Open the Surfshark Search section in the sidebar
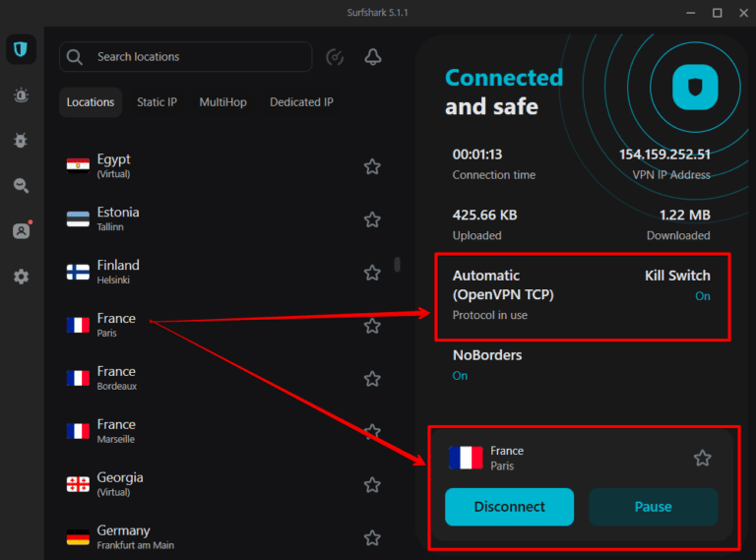This screenshot has height=560, width=756. [x=21, y=185]
